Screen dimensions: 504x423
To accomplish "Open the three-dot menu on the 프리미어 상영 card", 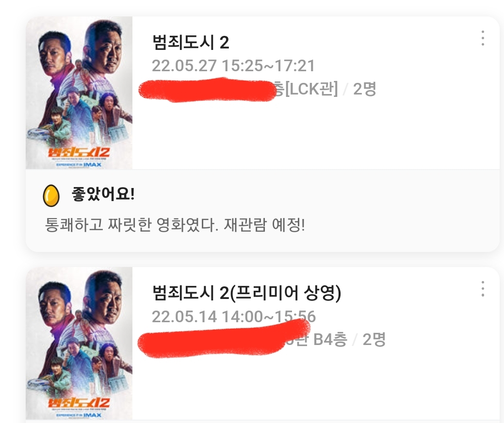I will point(482,289).
